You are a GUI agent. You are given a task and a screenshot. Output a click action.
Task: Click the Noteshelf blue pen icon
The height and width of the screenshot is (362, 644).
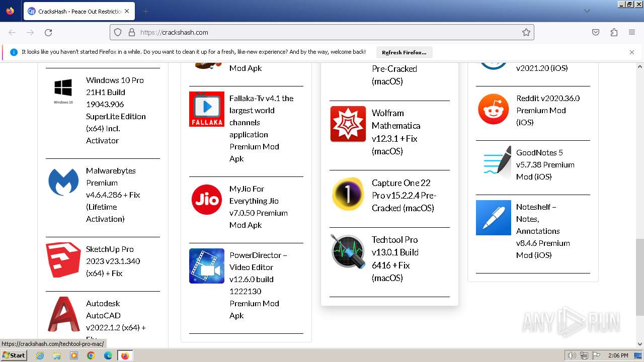(x=494, y=218)
